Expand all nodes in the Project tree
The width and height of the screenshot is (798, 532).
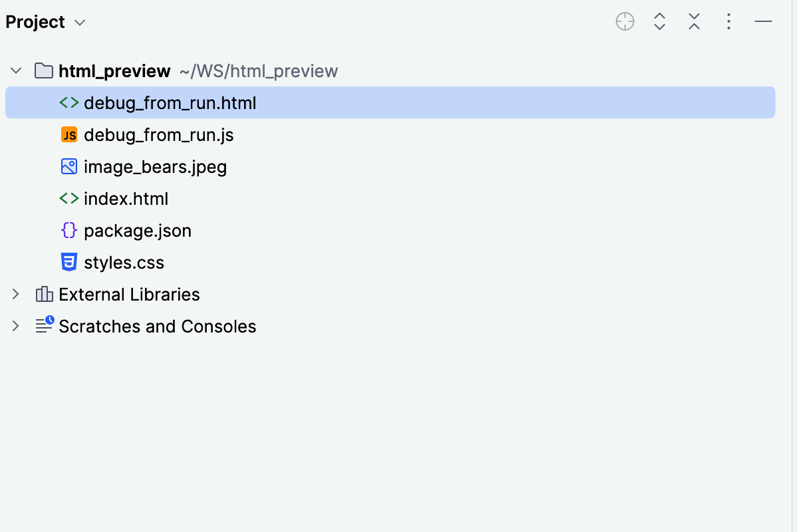click(659, 21)
